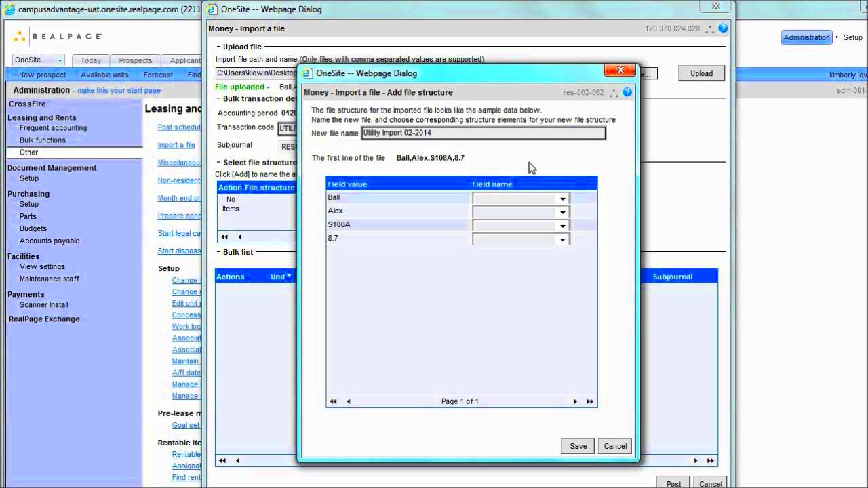The width and height of the screenshot is (868, 488).
Task: Click the Subjournal column header
Action: click(673, 277)
